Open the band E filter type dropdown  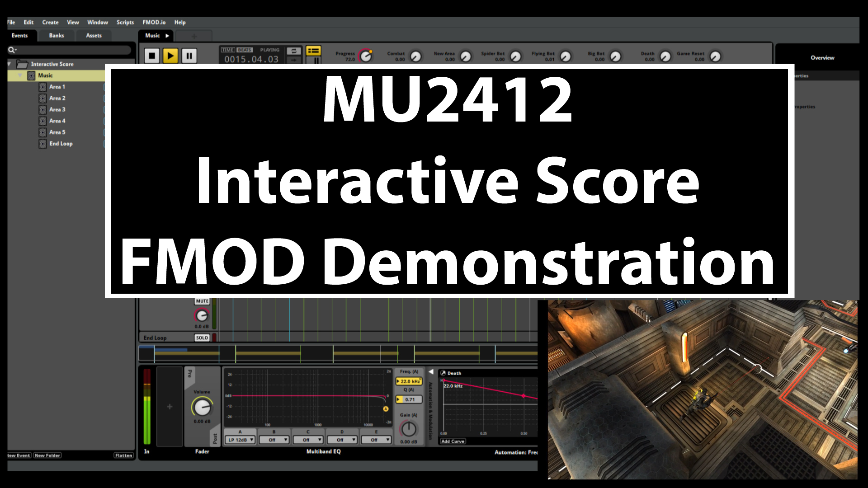click(x=376, y=440)
